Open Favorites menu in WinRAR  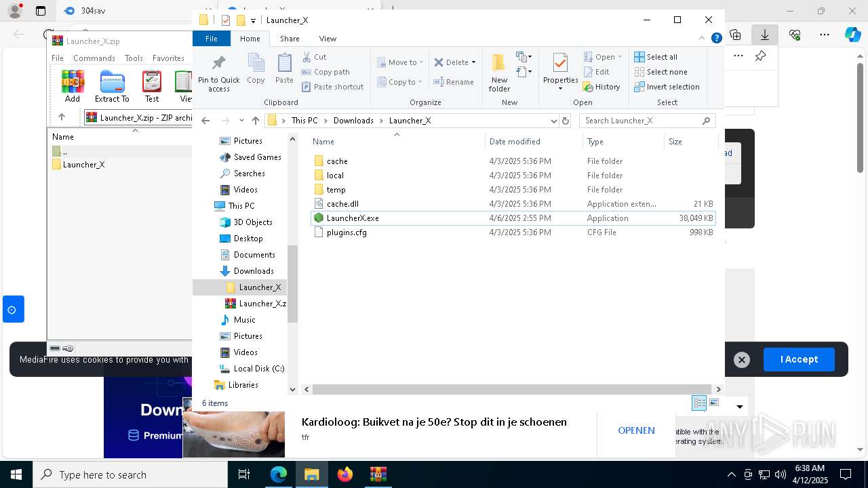(x=168, y=58)
